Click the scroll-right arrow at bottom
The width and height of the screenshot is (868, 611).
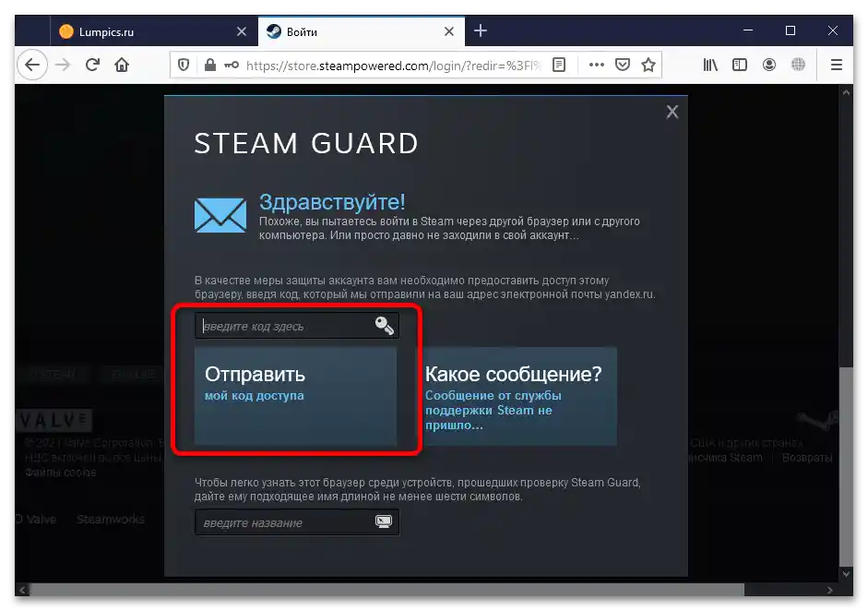830,590
